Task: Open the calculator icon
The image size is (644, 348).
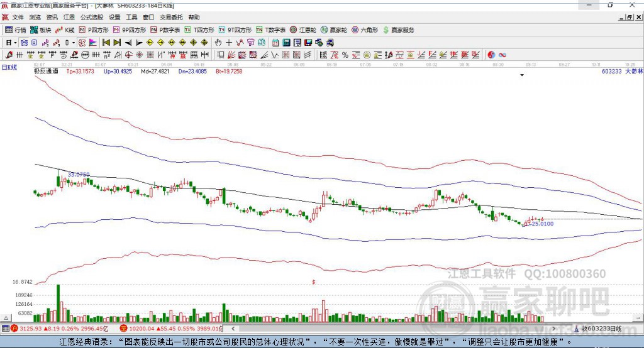Action: 286,43
